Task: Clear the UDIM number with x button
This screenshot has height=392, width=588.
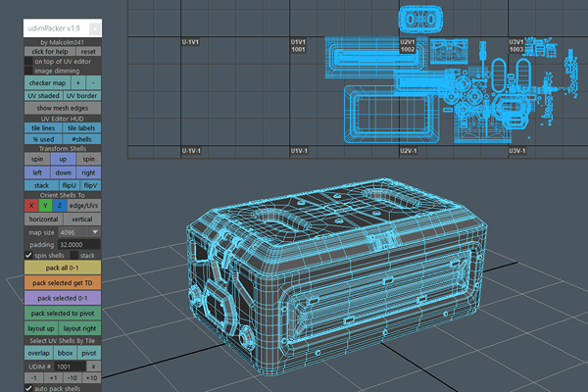Action: [x=93, y=365]
